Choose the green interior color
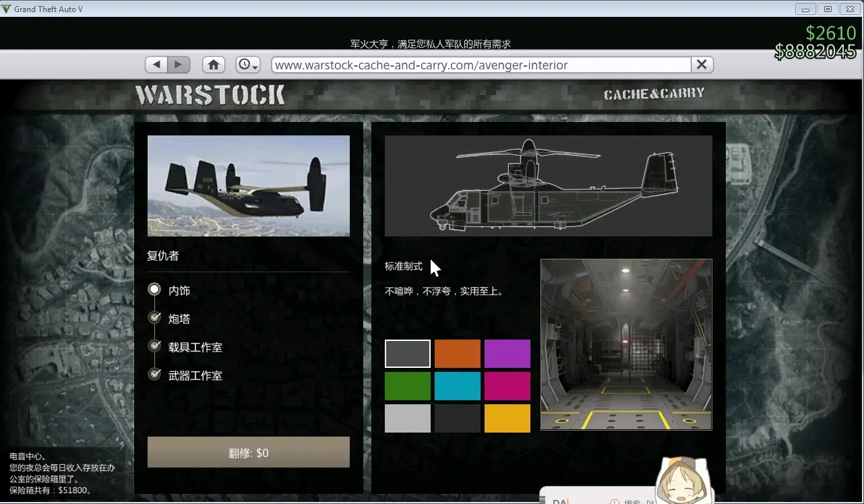This screenshot has width=864, height=504. (408, 386)
